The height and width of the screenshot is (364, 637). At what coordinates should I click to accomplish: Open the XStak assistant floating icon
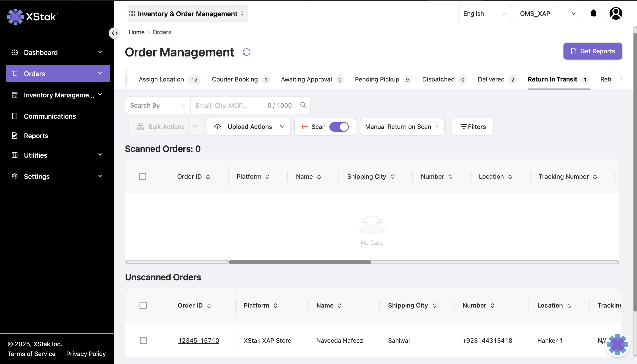pos(617,345)
